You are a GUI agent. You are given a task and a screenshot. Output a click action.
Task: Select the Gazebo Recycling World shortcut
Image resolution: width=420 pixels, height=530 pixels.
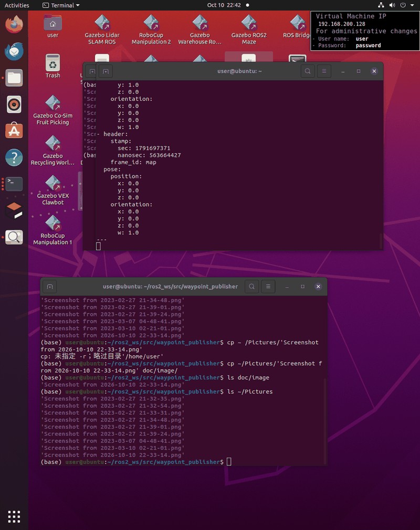[52, 151]
